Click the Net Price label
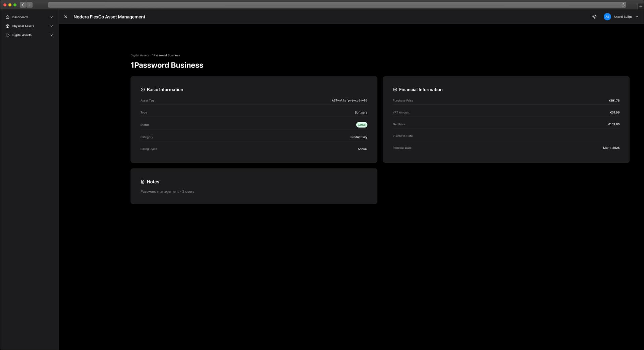The height and width of the screenshot is (350, 644). [399, 124]
